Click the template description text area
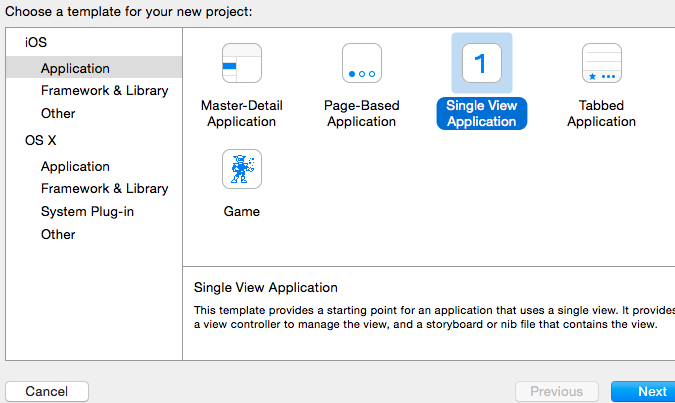675x403 pixels. click(x=430, y=317)
